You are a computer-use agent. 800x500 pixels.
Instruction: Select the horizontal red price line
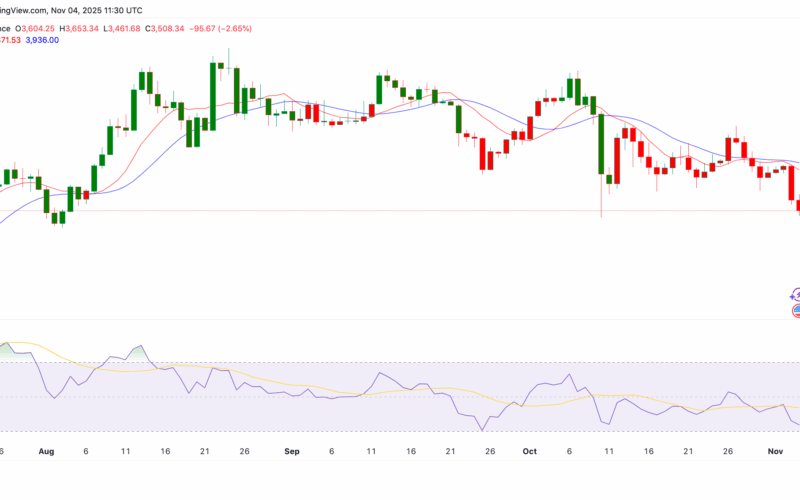coord(400,210)
